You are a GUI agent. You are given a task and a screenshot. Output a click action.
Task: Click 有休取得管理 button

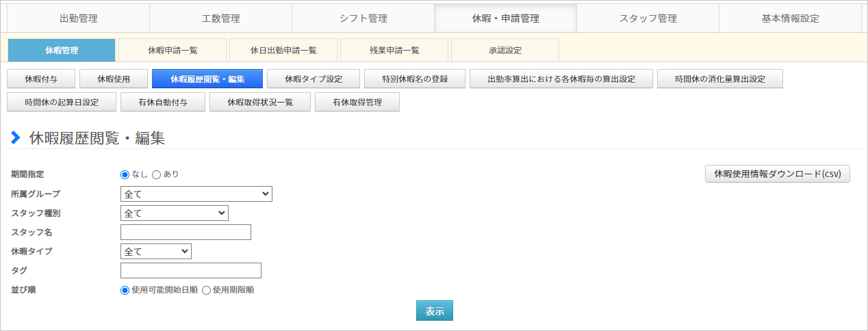[357, 102]
